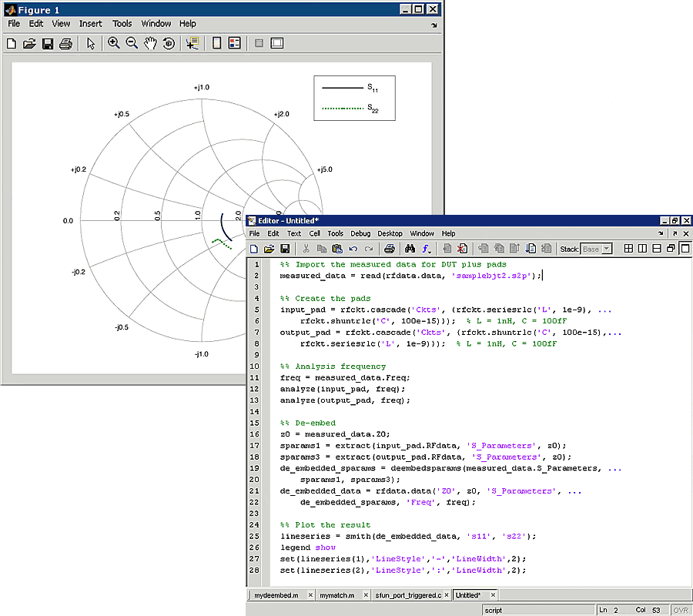Select the Edit Plot arrow tool
The height and width of the screenshot is (616, 693).
[91, 43]
